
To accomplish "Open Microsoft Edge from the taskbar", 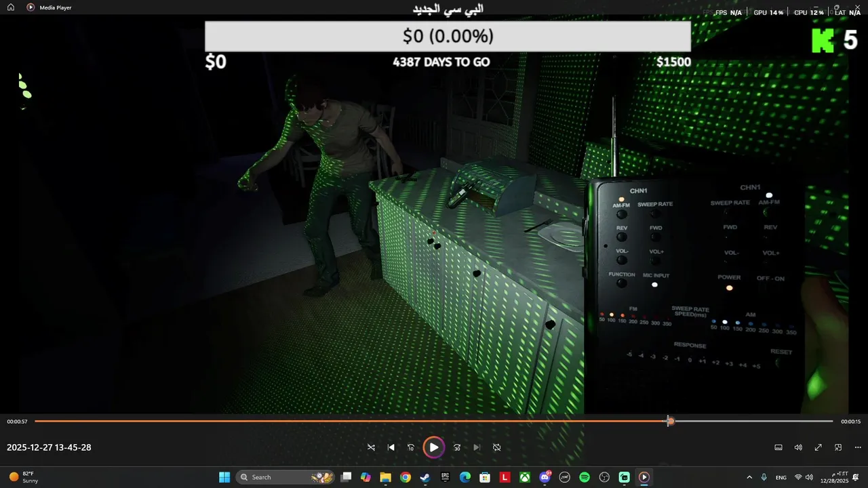I will tap(465, 477).
